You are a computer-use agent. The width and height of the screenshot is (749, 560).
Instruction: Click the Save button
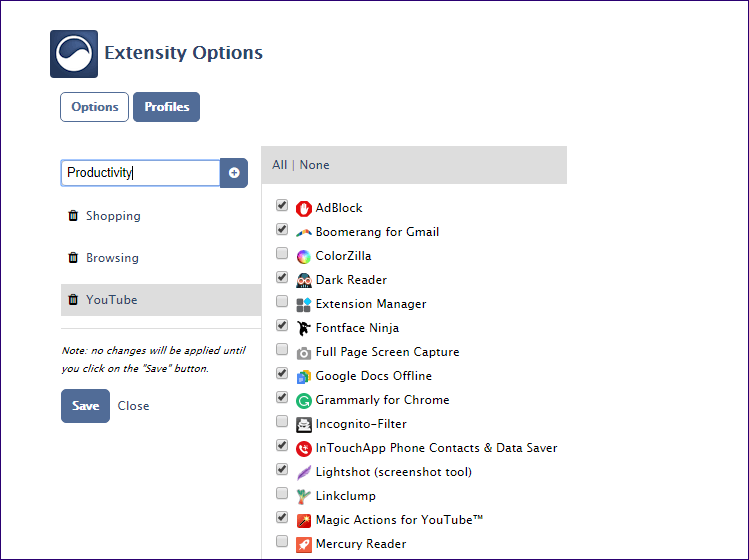coord(86,406)
